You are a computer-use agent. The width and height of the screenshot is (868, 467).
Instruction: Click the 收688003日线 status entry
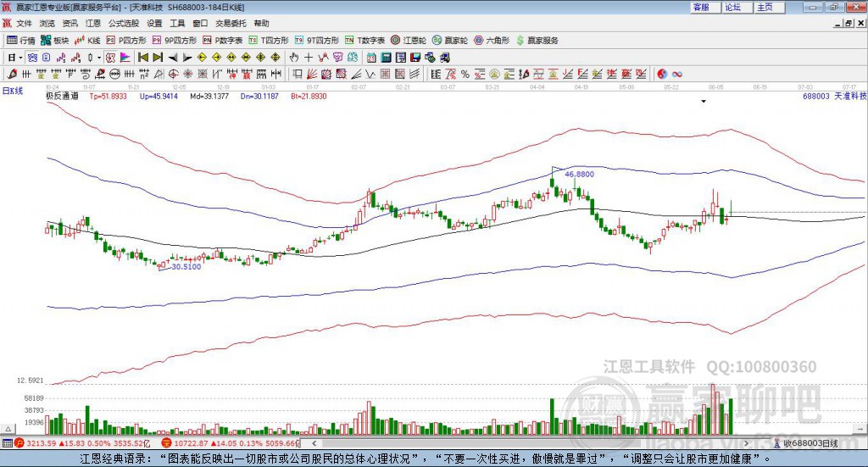(x=806, y=443)
